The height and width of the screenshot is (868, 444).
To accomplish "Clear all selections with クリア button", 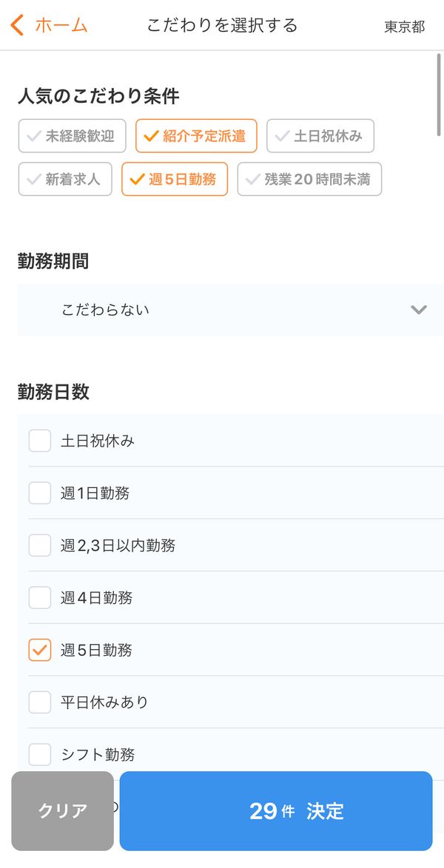I will pyautogui.click(x=63, y=811).
